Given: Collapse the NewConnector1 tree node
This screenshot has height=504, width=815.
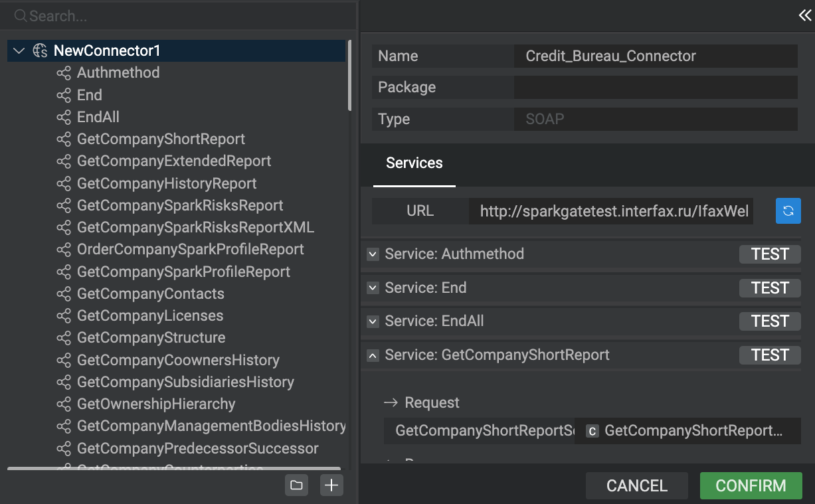Looking at the screenshot, I should click(x=19, y=50).
